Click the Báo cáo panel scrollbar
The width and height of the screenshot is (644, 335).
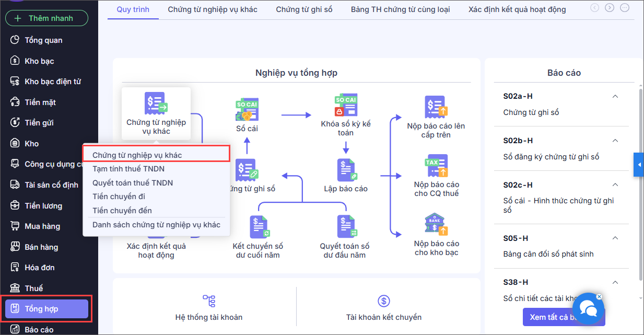tap(640, 186)
